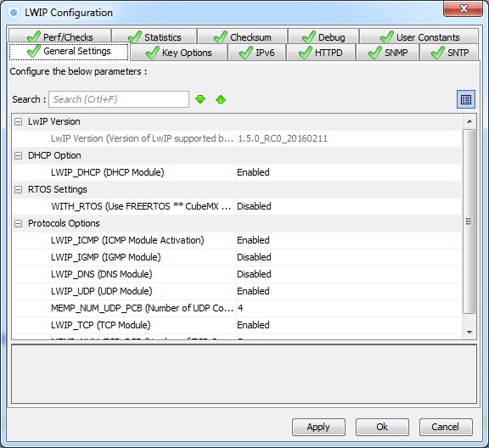Click the Ok button

[382, 427]
